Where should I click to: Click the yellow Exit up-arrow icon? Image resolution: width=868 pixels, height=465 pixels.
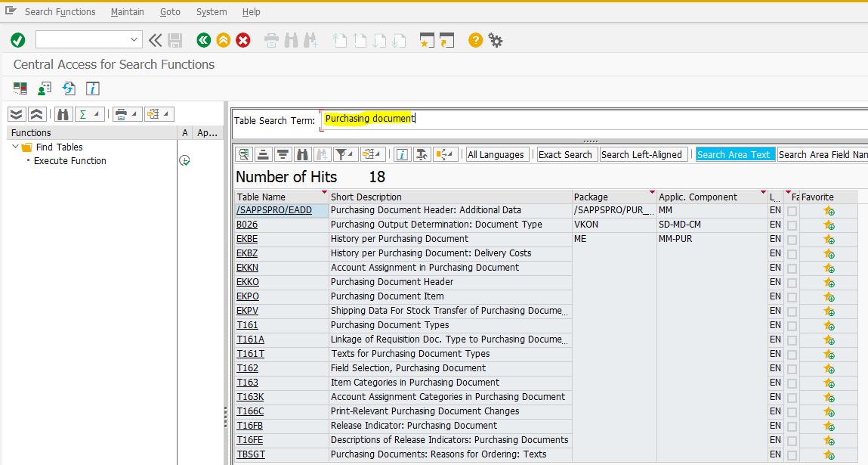click(x=223, y=40)
